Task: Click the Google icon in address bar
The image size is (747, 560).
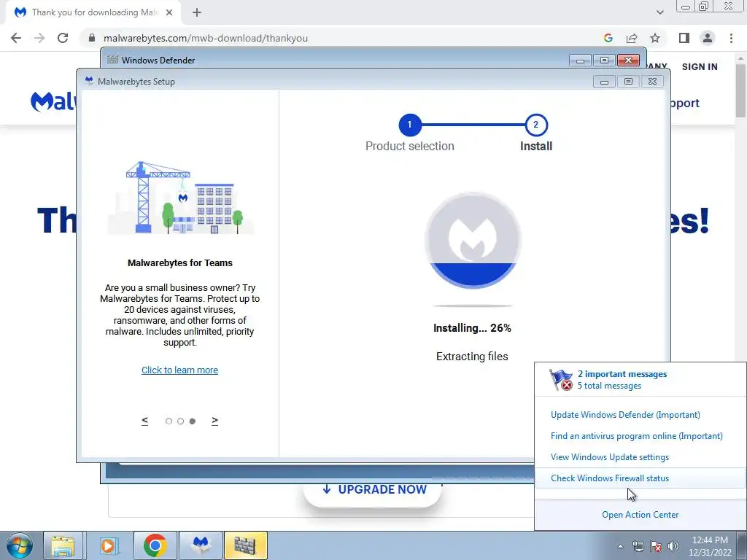Action: [608, 38]
